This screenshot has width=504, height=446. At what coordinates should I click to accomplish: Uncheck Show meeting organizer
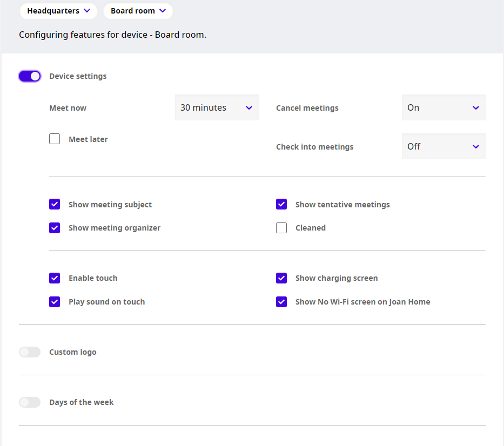[55, 228]
